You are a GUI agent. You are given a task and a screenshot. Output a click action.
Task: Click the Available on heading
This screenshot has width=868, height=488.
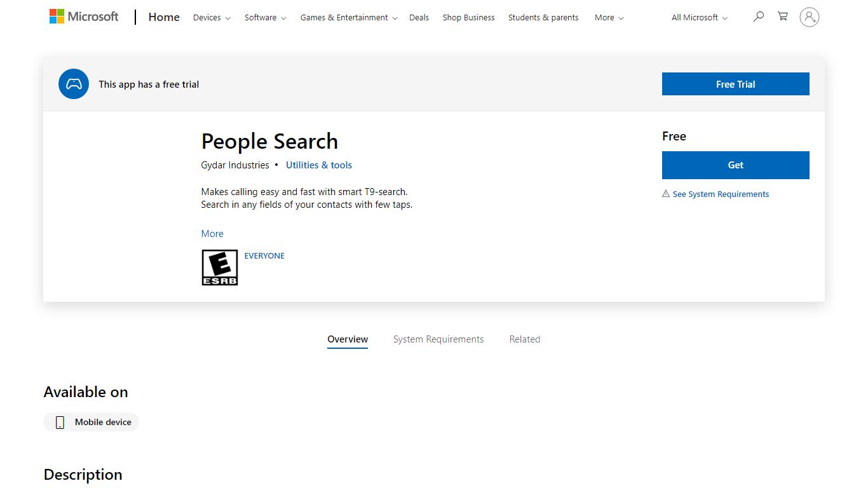tap(86, 392)
